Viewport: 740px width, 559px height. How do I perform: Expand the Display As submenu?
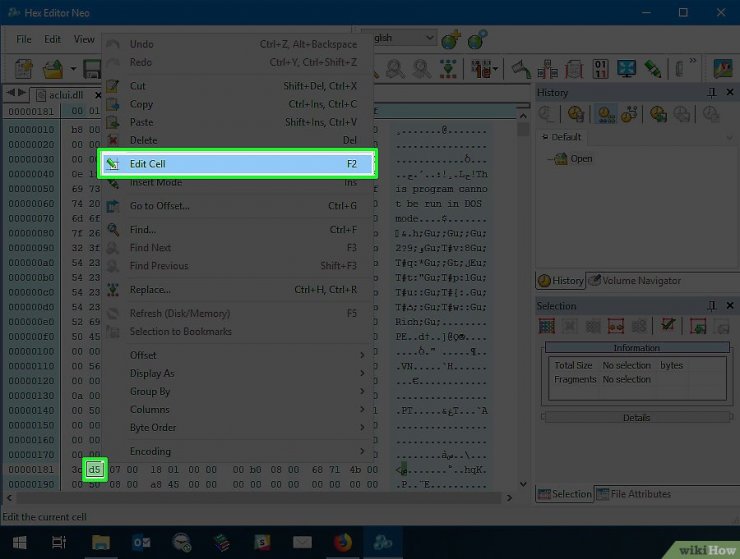(x=237, y=373)
